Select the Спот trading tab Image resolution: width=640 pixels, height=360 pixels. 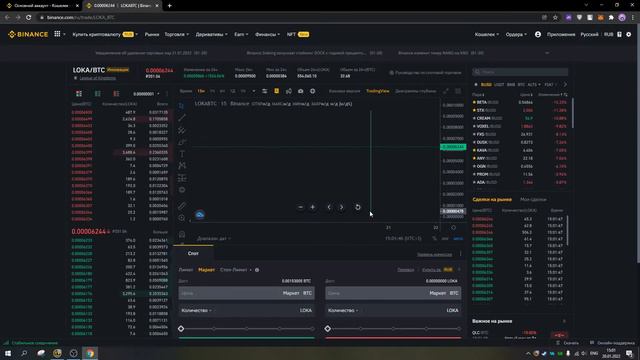(x=193, y=253)
